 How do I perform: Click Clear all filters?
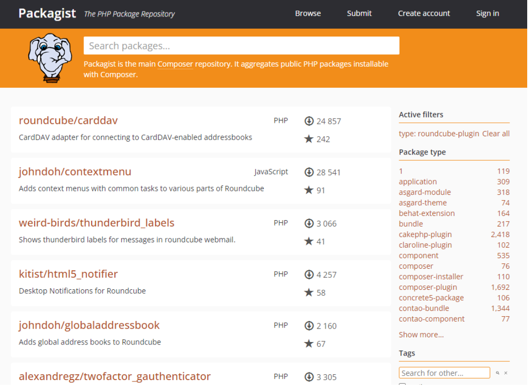(496, 134)
